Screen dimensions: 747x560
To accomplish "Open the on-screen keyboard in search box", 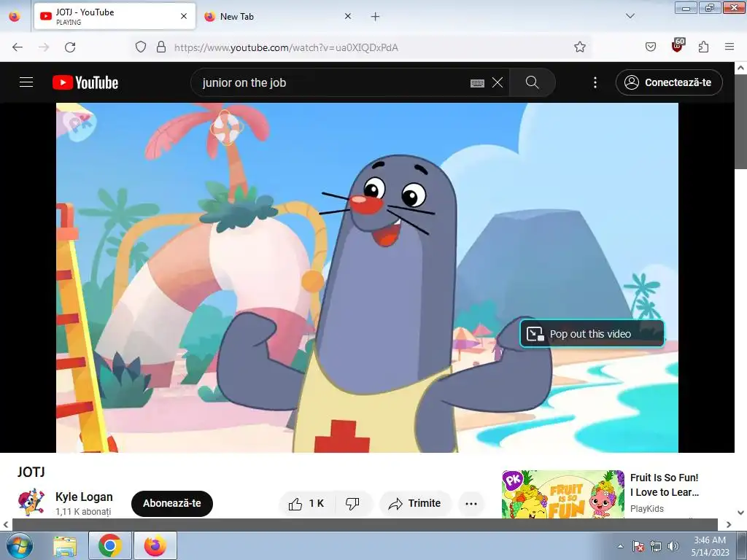I will (x=477, y=83).
